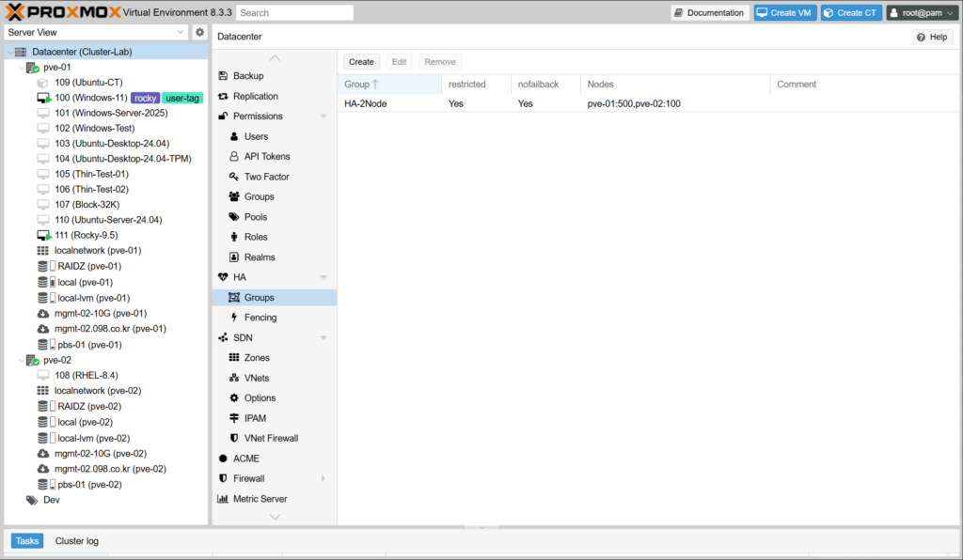
Task: Collapse the Permissions section arrow
Action: [x=324, y=117]
